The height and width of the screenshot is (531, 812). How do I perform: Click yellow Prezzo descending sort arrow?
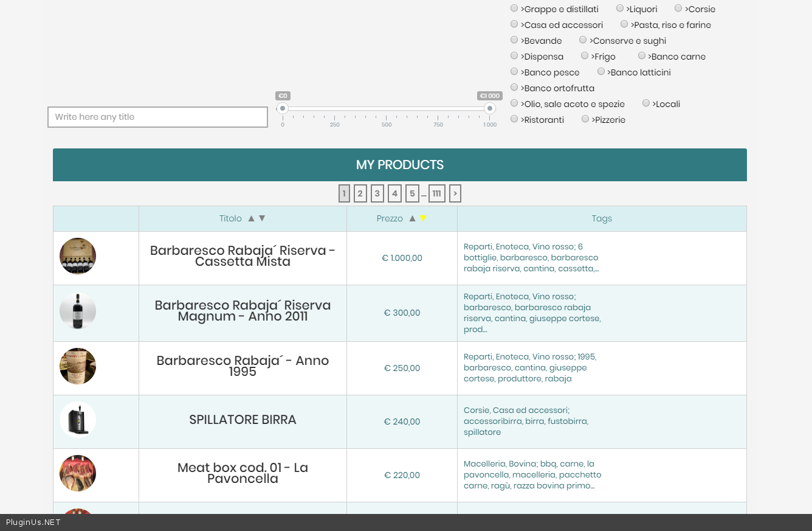coord(423,218)
